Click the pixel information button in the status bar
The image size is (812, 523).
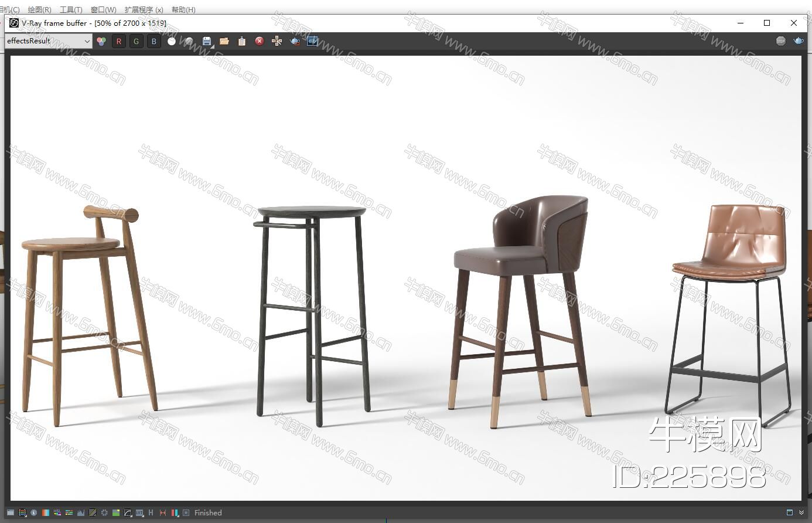(x=34, y=512)
